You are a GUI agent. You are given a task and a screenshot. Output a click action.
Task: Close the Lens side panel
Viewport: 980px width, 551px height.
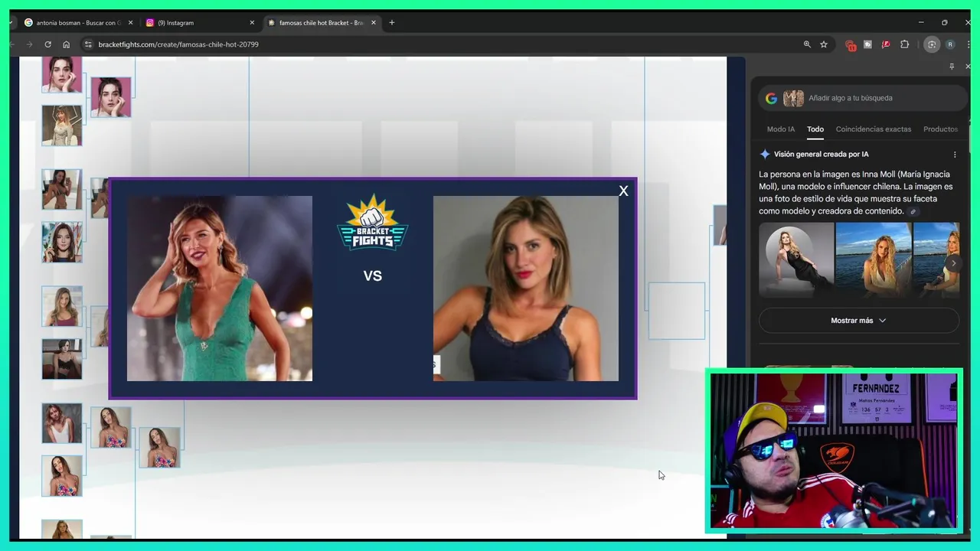[x=968, y=67]
